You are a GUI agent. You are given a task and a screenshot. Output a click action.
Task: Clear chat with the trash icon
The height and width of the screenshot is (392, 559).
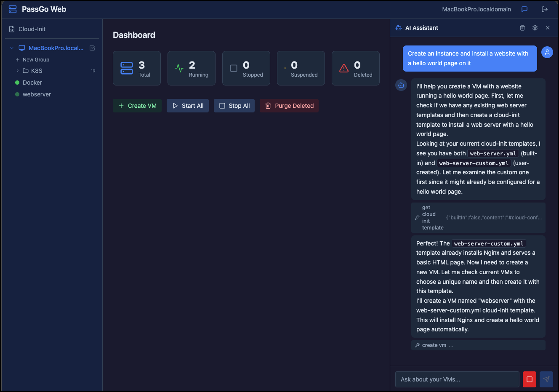tap(522, 28)
